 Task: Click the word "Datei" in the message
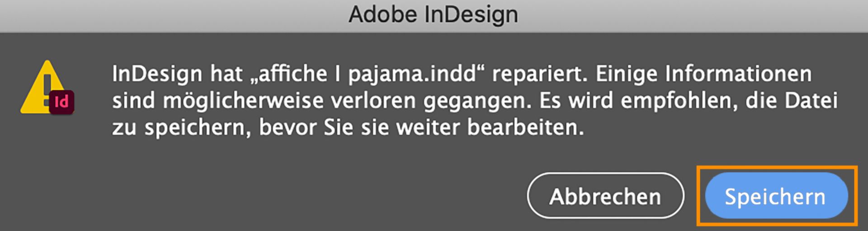point(811,101)
